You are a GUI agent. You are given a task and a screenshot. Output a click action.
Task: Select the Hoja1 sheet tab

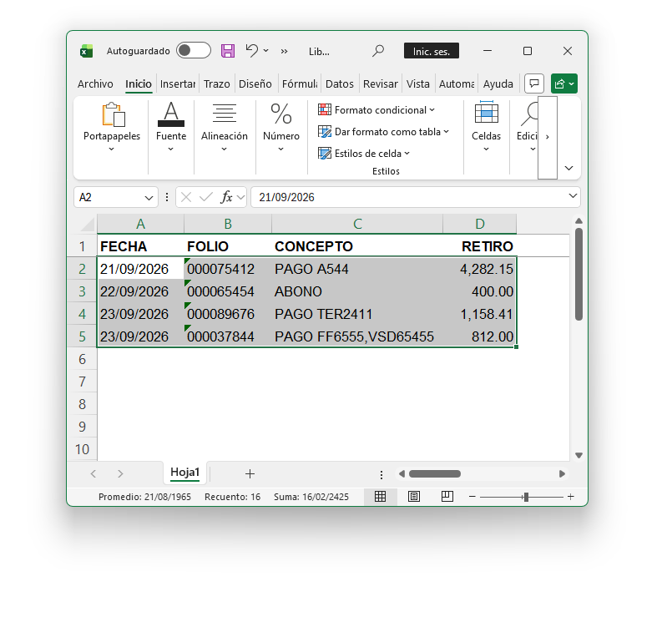[185, 473]
